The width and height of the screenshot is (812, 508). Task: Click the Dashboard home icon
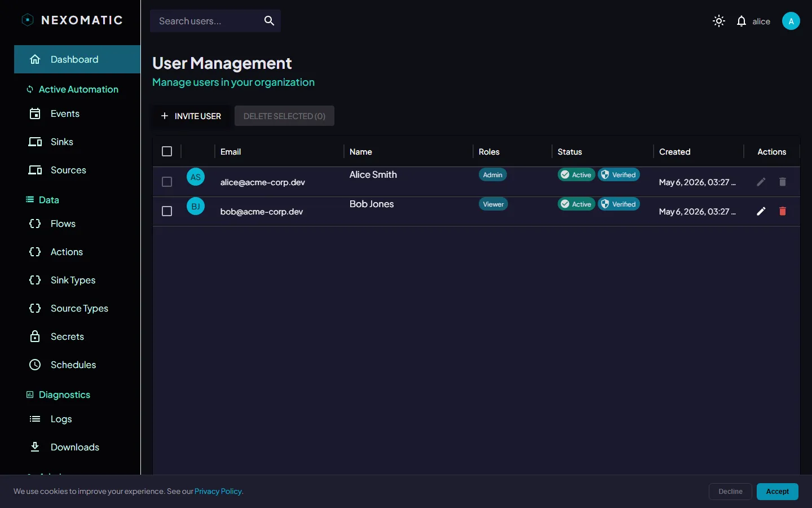35,59
